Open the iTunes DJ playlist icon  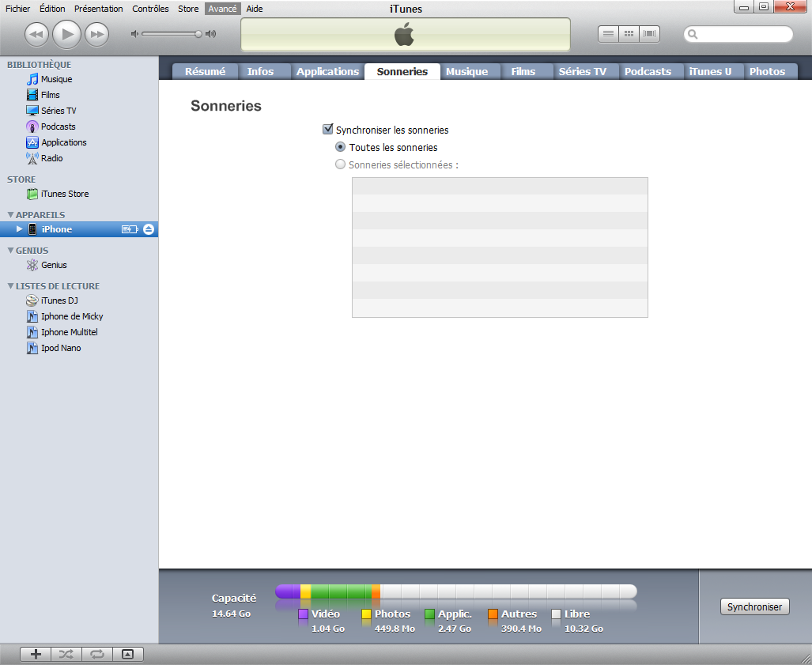(x=32, y=300)
